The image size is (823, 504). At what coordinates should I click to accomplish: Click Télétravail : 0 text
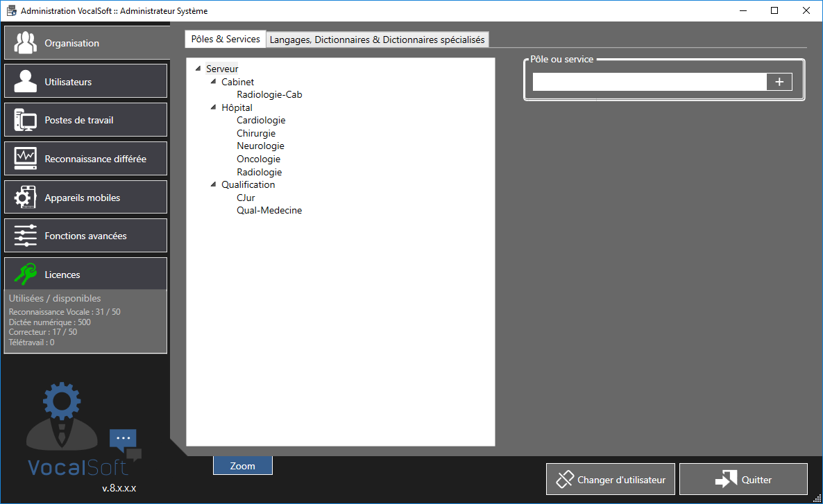[x=31, y=342]
